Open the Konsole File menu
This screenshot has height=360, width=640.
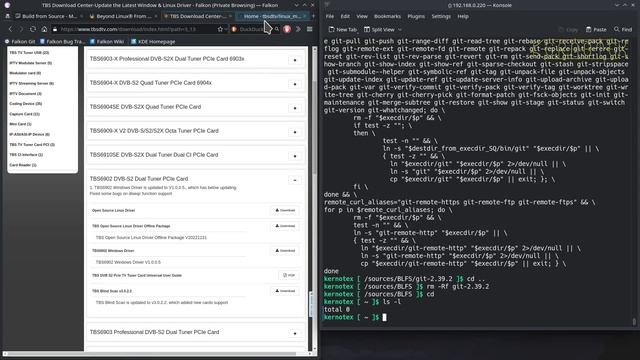[330, 16]
